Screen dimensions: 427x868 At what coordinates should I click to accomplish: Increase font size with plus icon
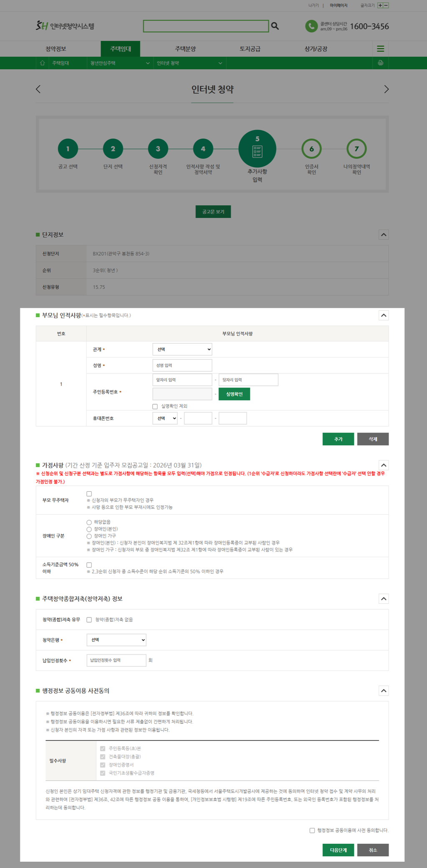point(380,5)
